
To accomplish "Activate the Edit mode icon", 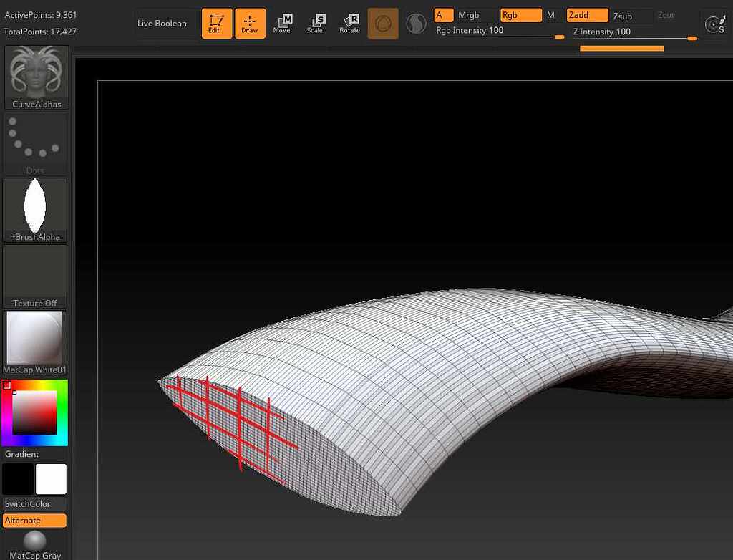I will point(216,23).
